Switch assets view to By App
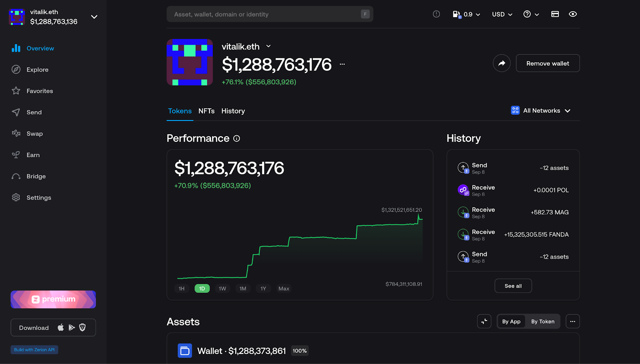640x364 pixels. 511,321
